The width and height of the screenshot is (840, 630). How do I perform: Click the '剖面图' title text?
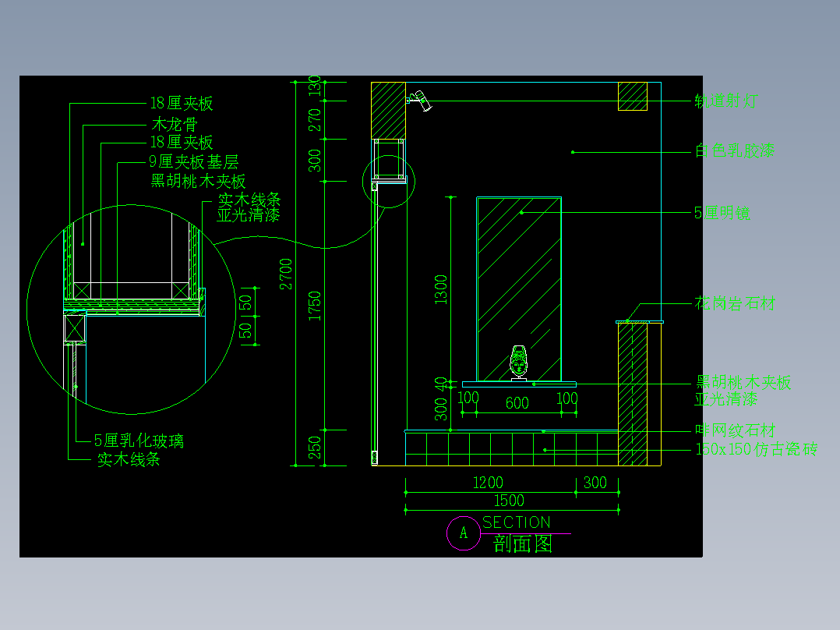tap(522, 544)
